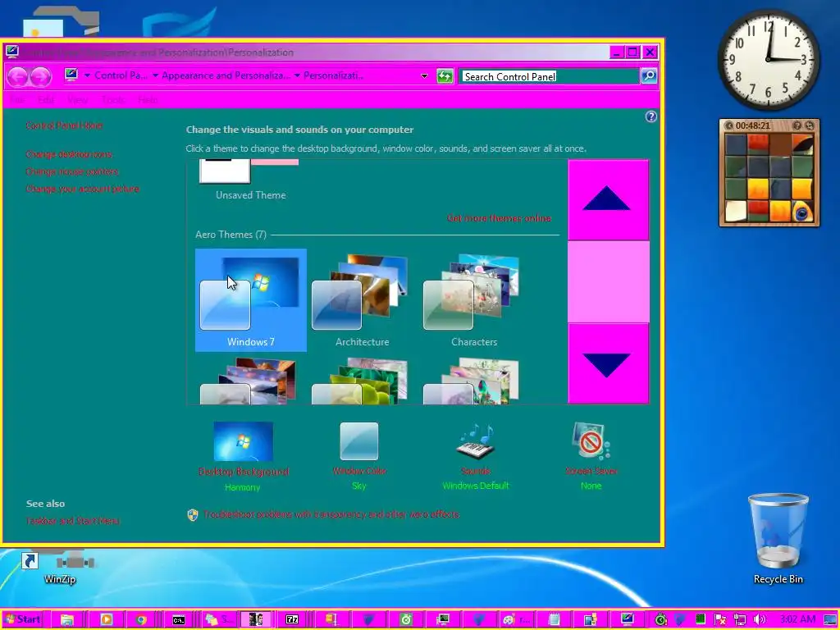This screenshot has width=840, height=630.
Task: Open the Sounds piano icon
Action: [x=476, y=441]
